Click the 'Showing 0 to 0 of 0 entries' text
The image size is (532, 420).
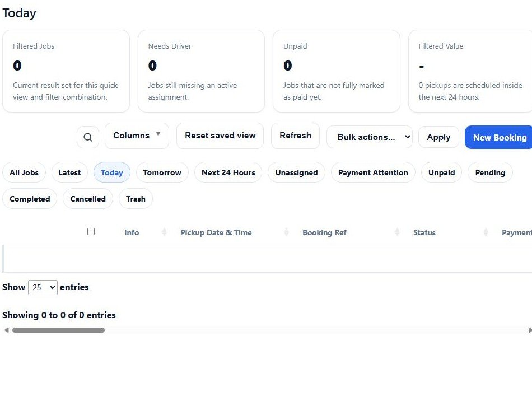pyautogui.click(x=59, y=315)
